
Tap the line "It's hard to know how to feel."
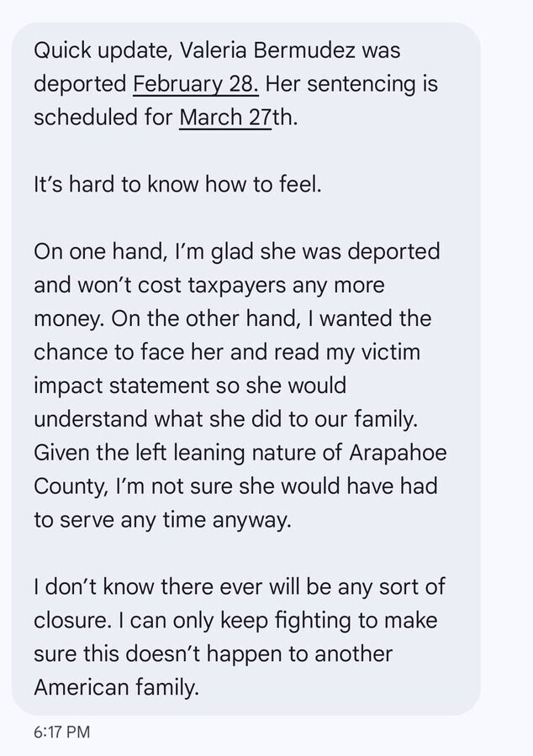click(177, 185)
